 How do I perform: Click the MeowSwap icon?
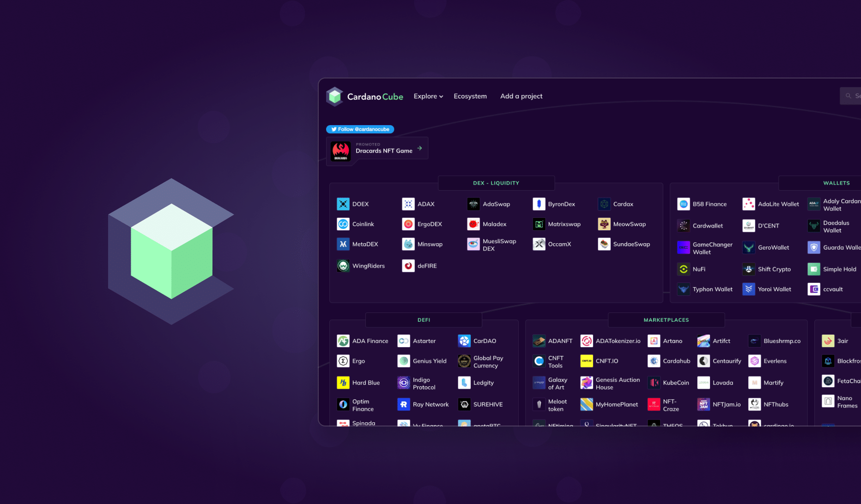(604, 224)
